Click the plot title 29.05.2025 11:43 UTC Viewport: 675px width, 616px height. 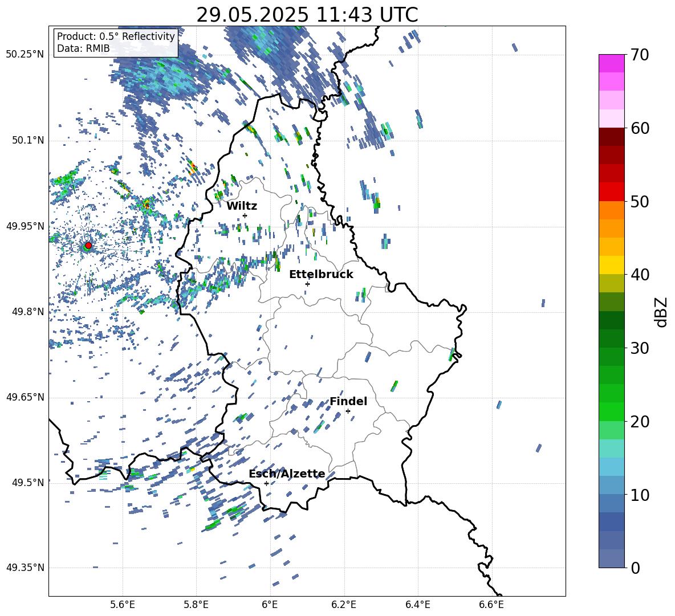click(307, 15)
